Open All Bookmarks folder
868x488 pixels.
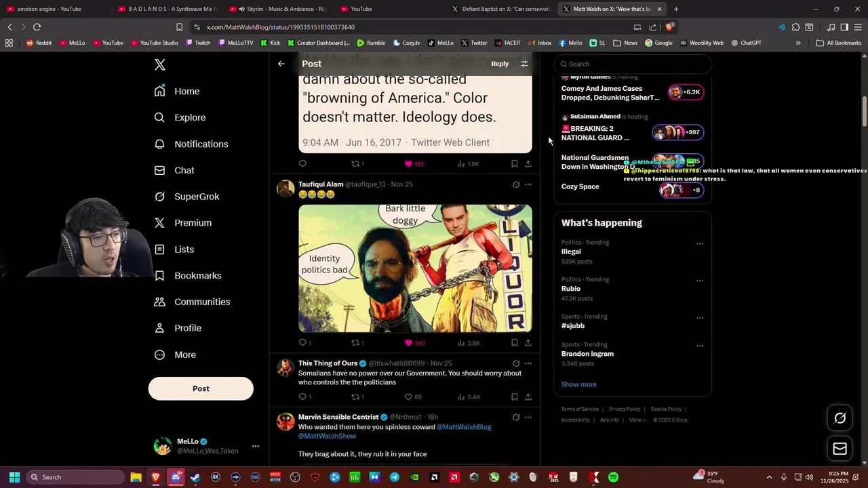click(x=839, y=43)
